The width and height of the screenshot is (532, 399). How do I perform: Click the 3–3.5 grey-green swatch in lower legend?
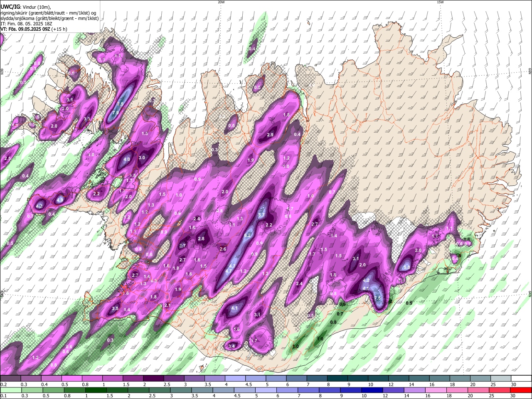pos(181,390)
